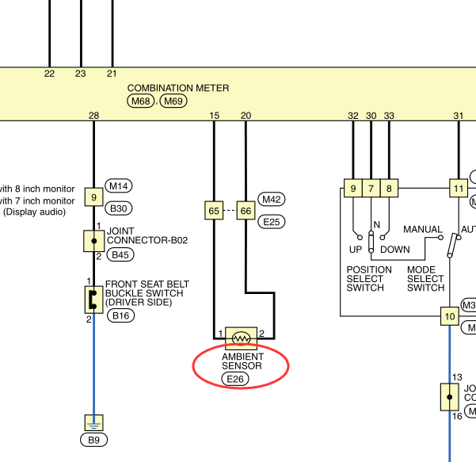Click the Joint Connector-B02 junction box
The height and width of the screenshot is (462, 476).
[x=93, y=241]
